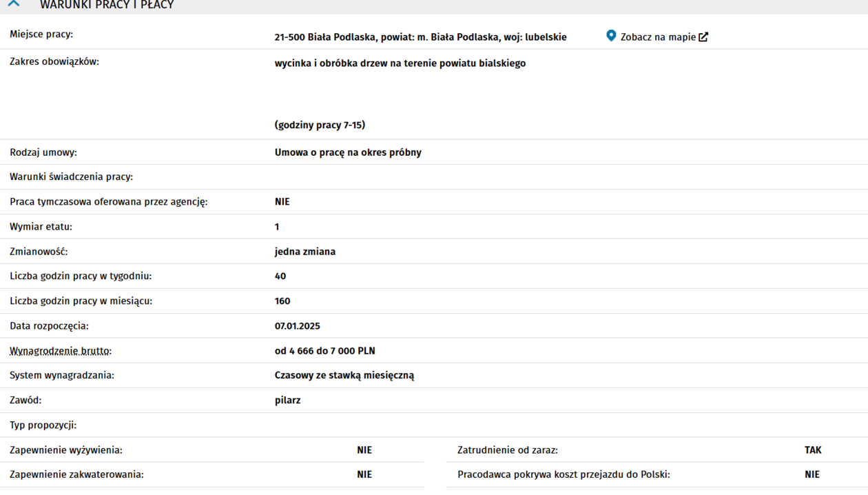Click the "NIE" value for Zapewnienie wyżywienia
868x495 pixels.
(364, 450)
